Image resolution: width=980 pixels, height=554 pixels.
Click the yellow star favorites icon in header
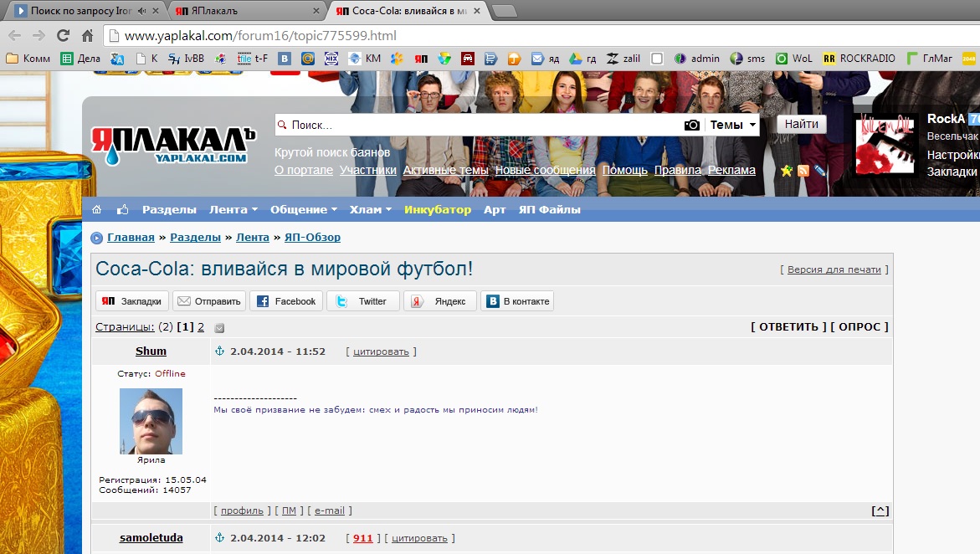click(x=786, y=170)
